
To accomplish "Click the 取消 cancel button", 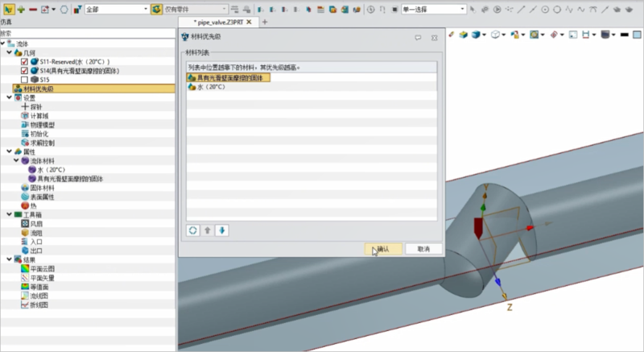I will [x=423, y=249].
